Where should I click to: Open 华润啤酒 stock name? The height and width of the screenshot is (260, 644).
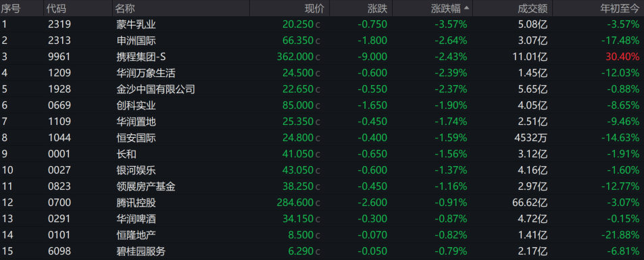[x=136, y=219]
